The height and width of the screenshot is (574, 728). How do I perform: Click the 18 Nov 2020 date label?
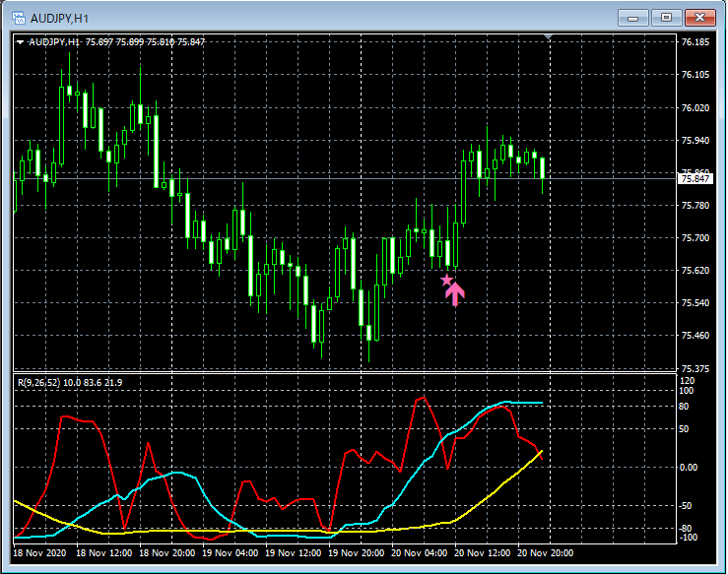pyautogui.click(x=42, y=553)
